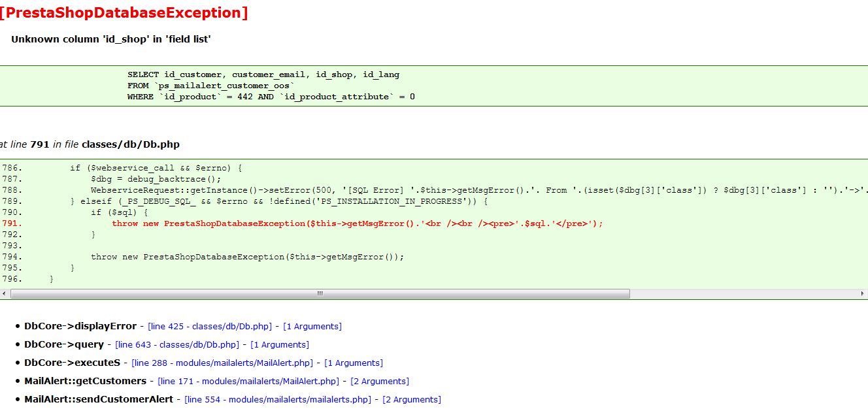Show 1 Arguments for DbCore->displayError
Image resolution: width=868 pixels, height=409 pixels.
312,326
